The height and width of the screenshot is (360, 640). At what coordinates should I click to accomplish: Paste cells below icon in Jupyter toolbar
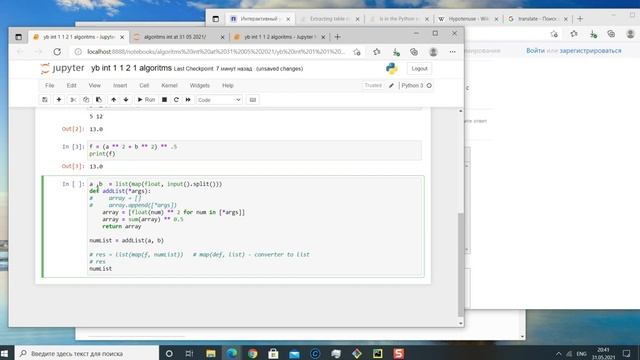(98, 100)
